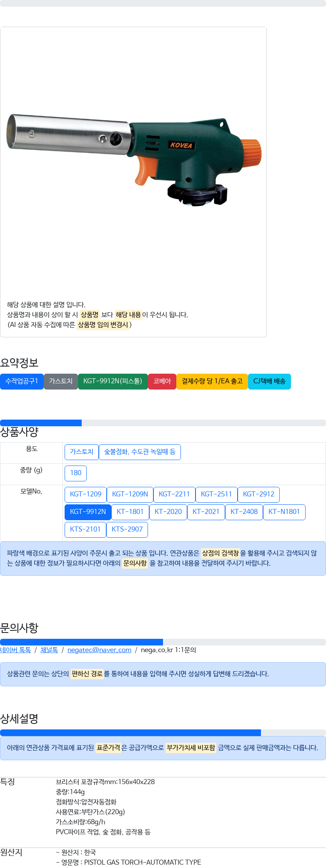Click the 중량:144g line
Viewport: 326px width, 868px height.
point(70,792)
